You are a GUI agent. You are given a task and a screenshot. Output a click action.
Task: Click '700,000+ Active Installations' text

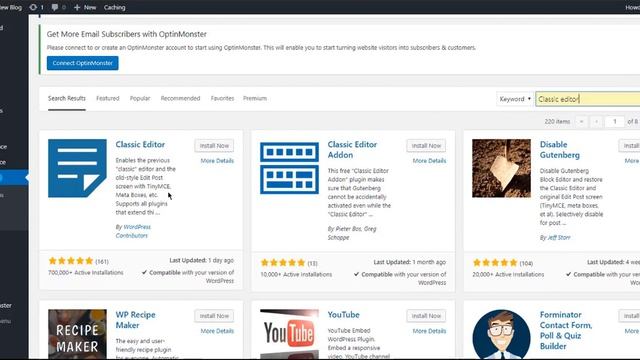[86, 273]
